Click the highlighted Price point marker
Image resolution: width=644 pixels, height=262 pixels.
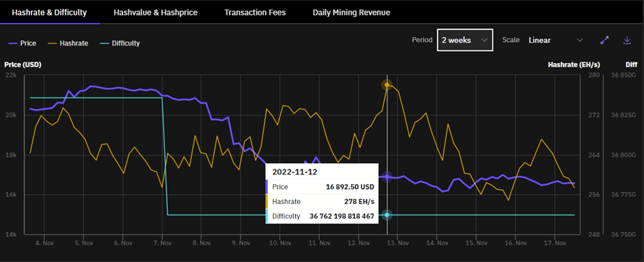pyautogui.click(x=387, y=177)
